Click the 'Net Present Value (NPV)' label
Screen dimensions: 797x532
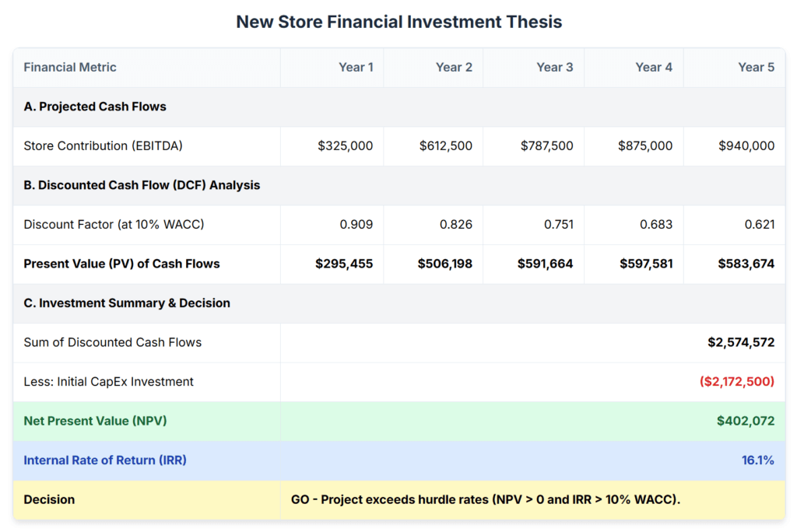tap(95, 421)
